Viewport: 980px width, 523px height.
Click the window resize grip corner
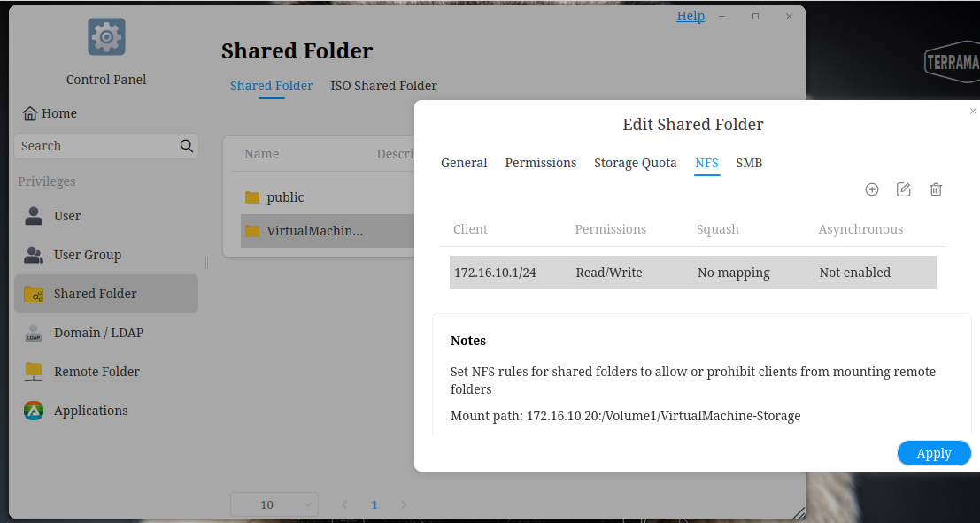pyautogui.click(x=799, y=513)
